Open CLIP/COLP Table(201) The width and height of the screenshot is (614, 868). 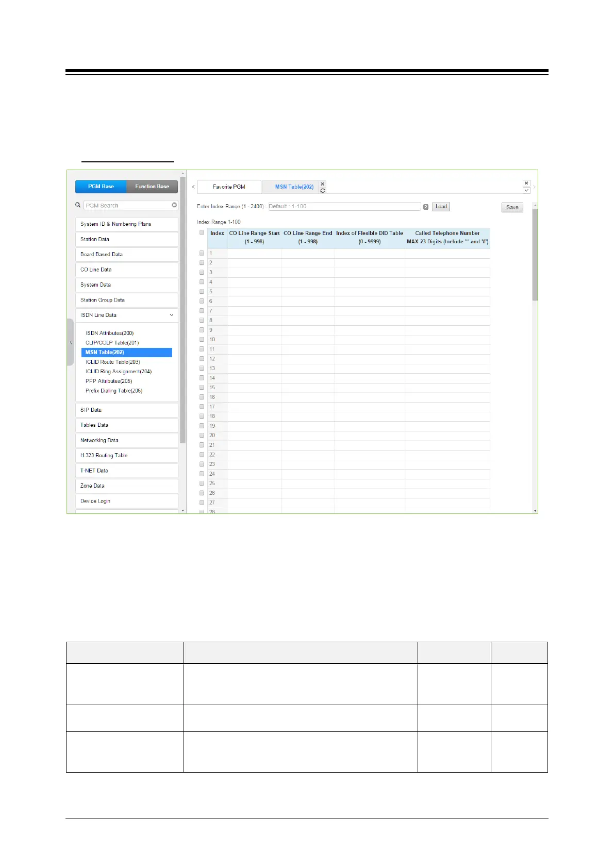pos(112,343)
